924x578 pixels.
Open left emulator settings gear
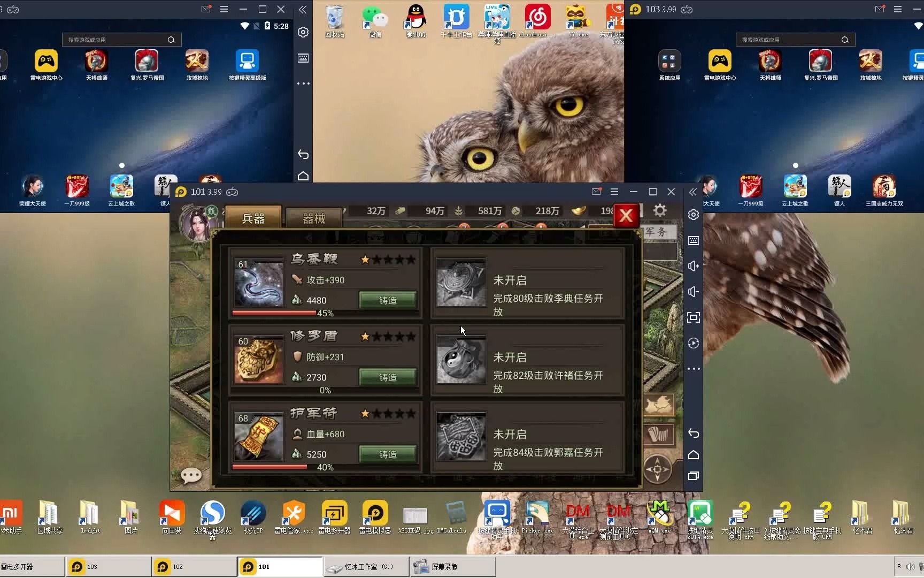tap(303, 32)
